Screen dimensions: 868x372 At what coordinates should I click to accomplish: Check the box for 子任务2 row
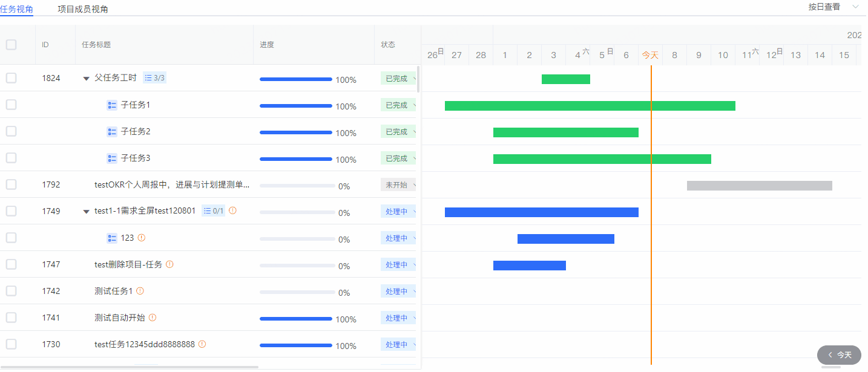[11, 131]
